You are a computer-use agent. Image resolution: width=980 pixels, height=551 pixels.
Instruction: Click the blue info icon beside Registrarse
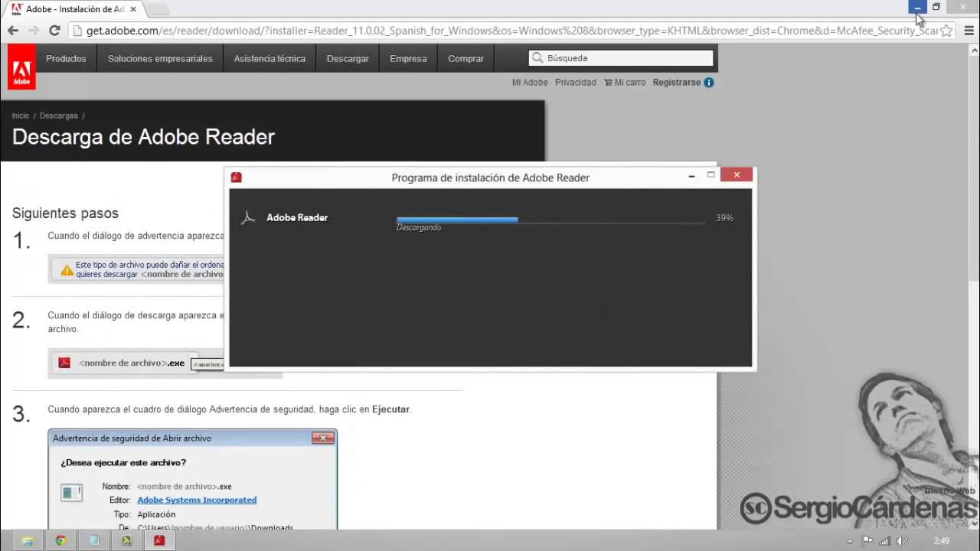[x=709, y=83]
